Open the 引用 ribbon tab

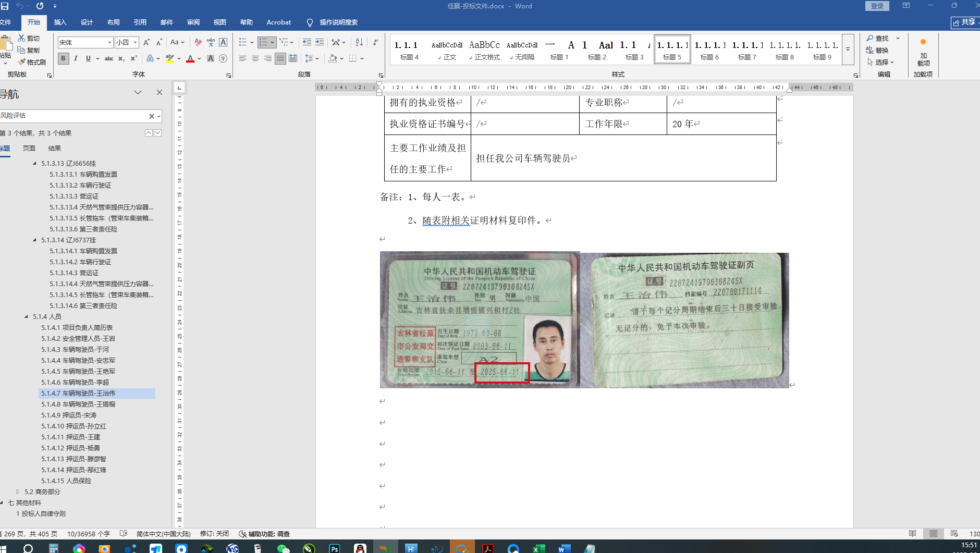[x=140, y=22]
